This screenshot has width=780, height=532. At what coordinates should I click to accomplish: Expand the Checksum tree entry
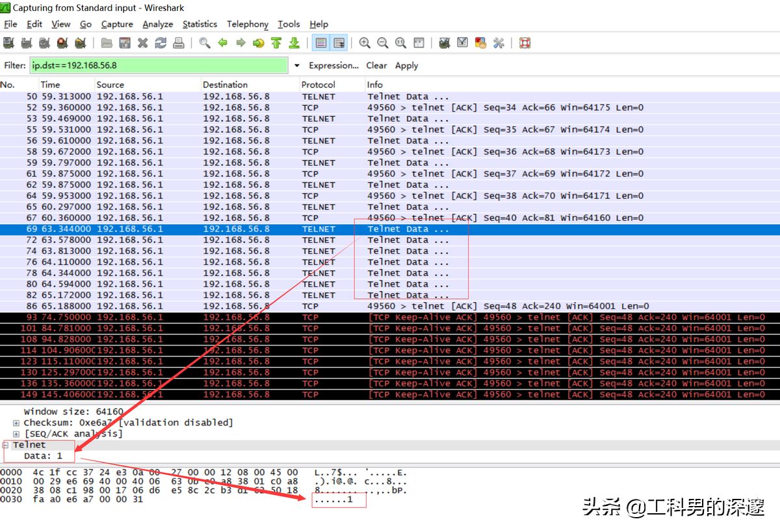pyautogui.click(x=16, y=423)
